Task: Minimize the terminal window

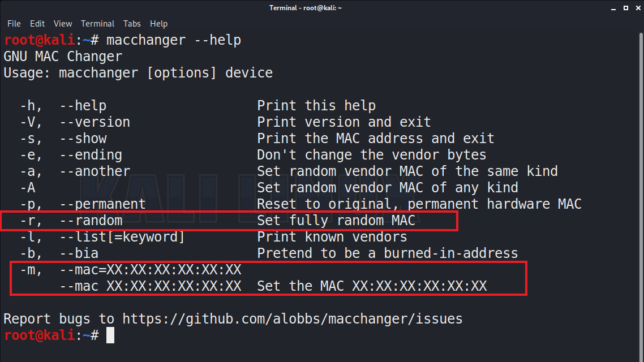Action: tap(613, 8)
